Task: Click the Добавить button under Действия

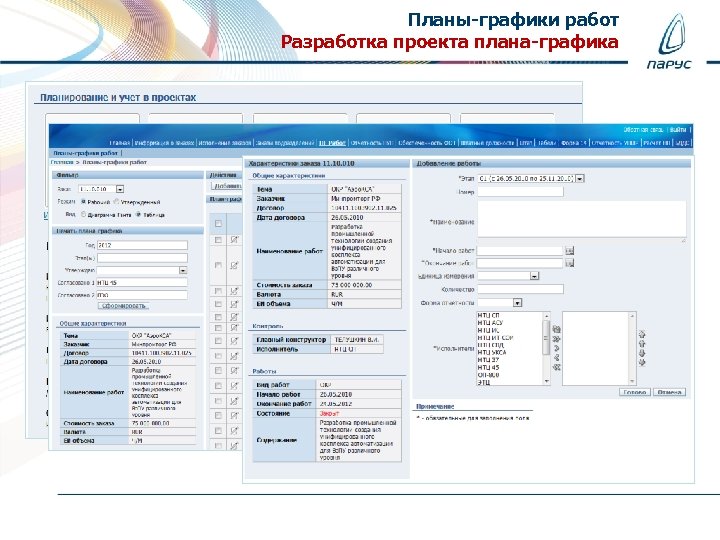Action: pos(227,186)
